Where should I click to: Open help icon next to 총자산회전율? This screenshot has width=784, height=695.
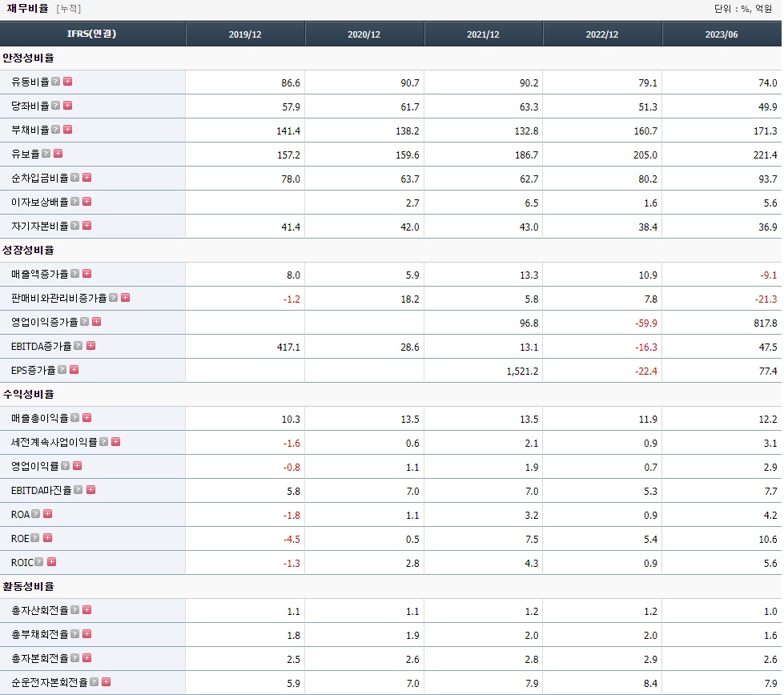point(75,609)
